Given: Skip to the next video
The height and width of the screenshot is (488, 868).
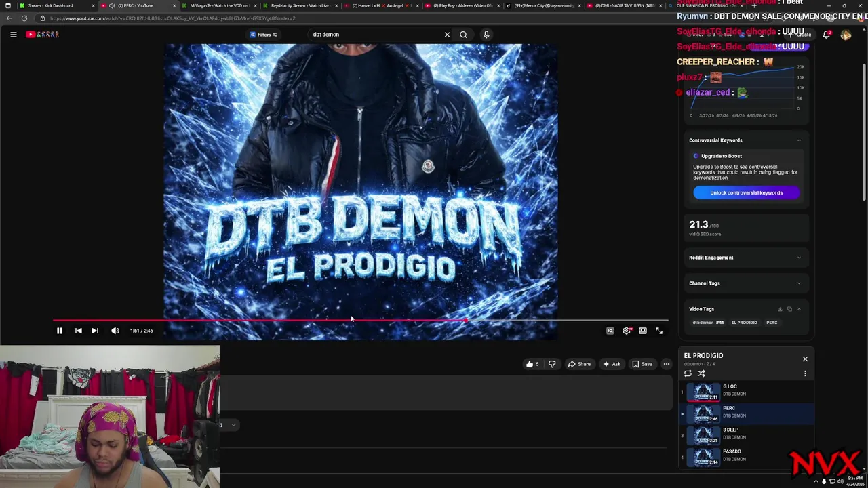Looking at the screenshot, I should click(95, 331).
